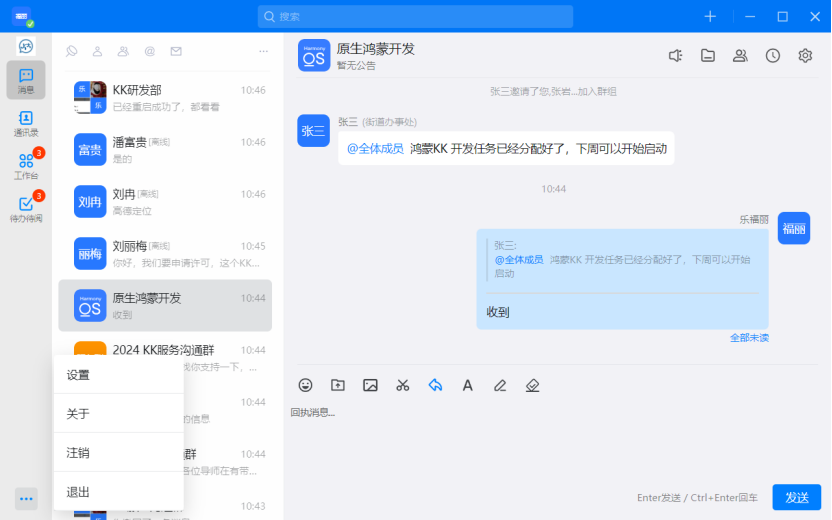The height and width of the screenshot is (520, 832).
Task: Open the group files folder icon
Action: click(708, 56)
